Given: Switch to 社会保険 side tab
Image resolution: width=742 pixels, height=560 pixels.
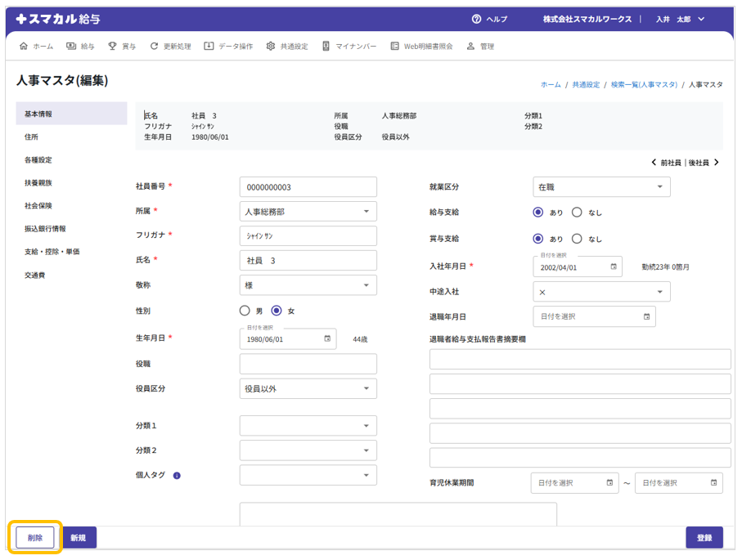Looking at the screenshot, I should [x=38, y=206].
